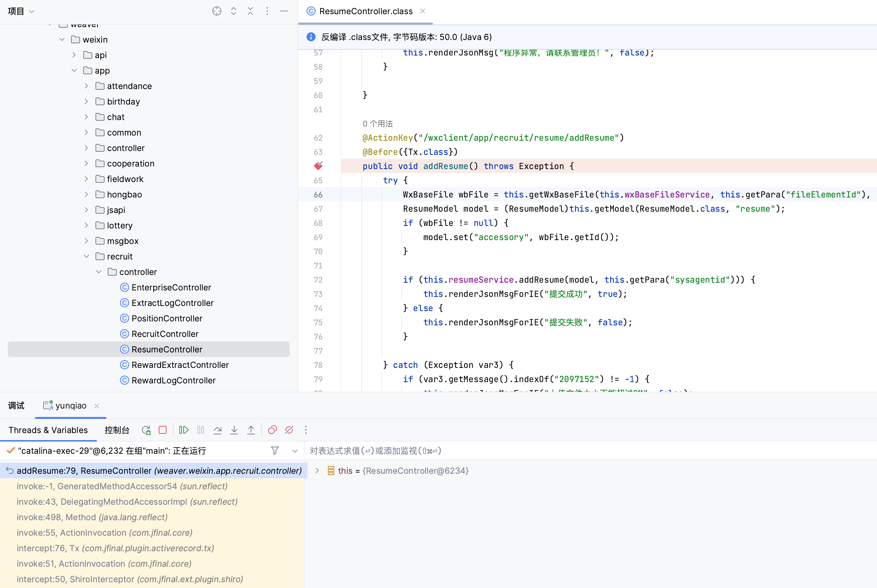
Task: Expand the attendance folder
Action: click(86, 86)
